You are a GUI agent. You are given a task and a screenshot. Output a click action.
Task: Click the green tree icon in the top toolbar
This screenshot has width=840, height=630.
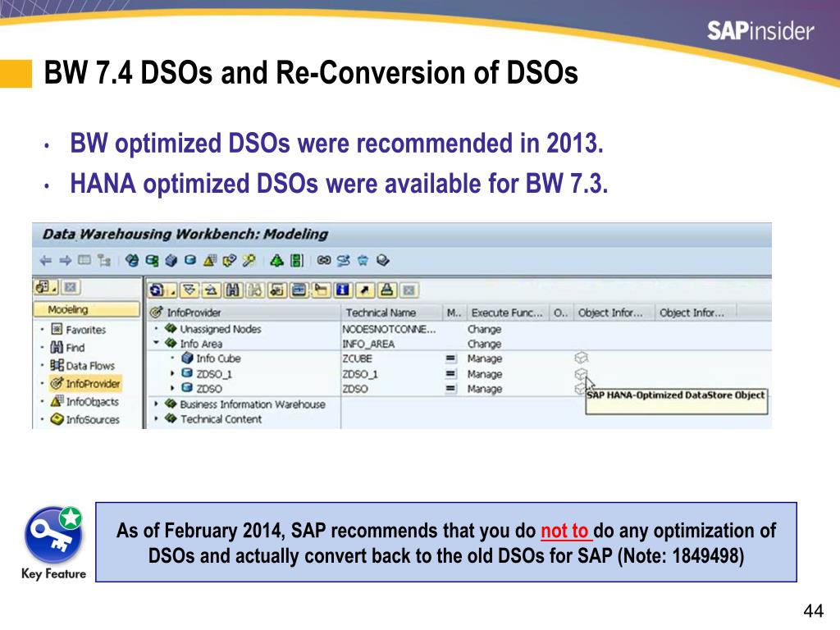(276, 261)
